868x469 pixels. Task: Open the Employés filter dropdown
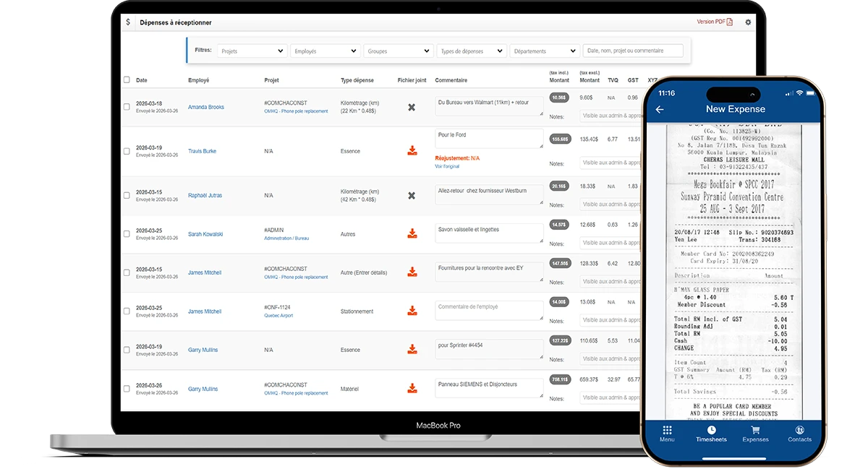point(325,51)
